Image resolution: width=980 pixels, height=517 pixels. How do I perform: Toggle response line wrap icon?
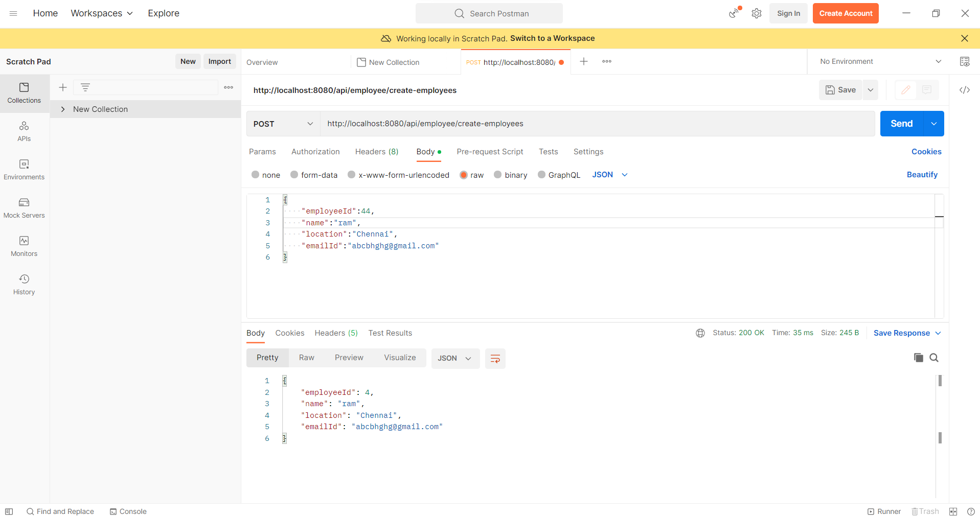495,358
